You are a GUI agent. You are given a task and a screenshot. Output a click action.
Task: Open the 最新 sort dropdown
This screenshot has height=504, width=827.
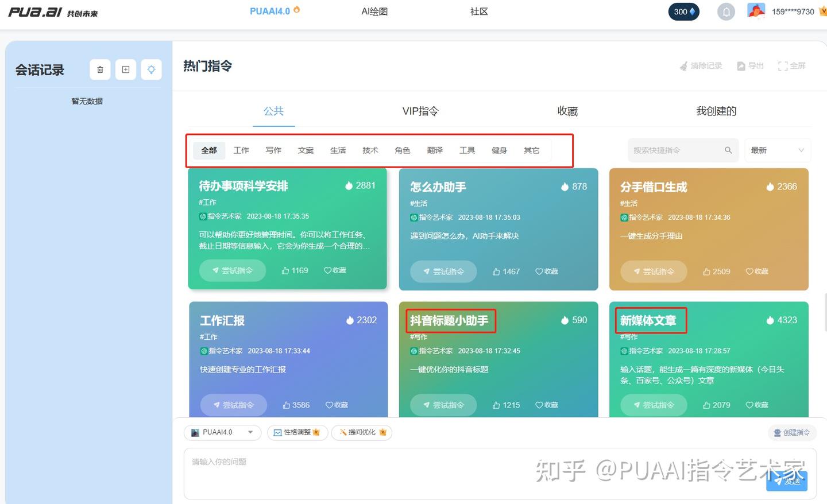pos(777,150)
